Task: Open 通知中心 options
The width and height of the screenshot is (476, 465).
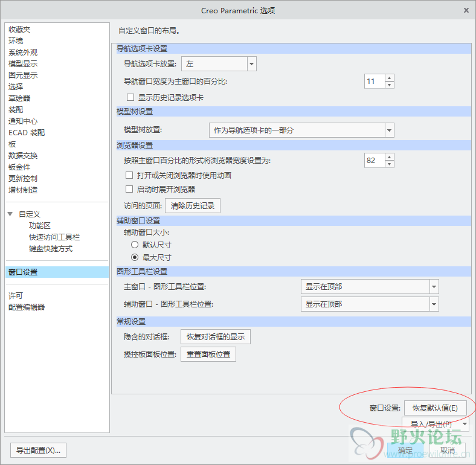Action: pyautogui.click(x=23, y=121)
